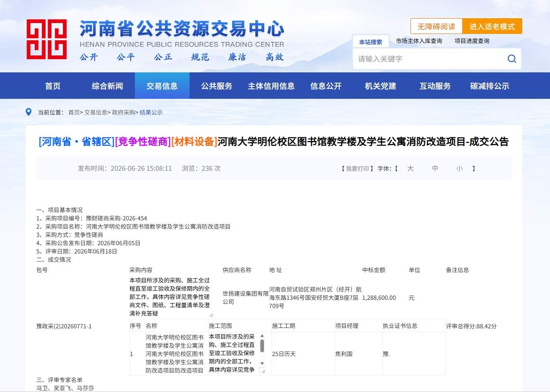Open 无障碍阅读 accessibility mode
550x392 pixels.
pos(436,26)
